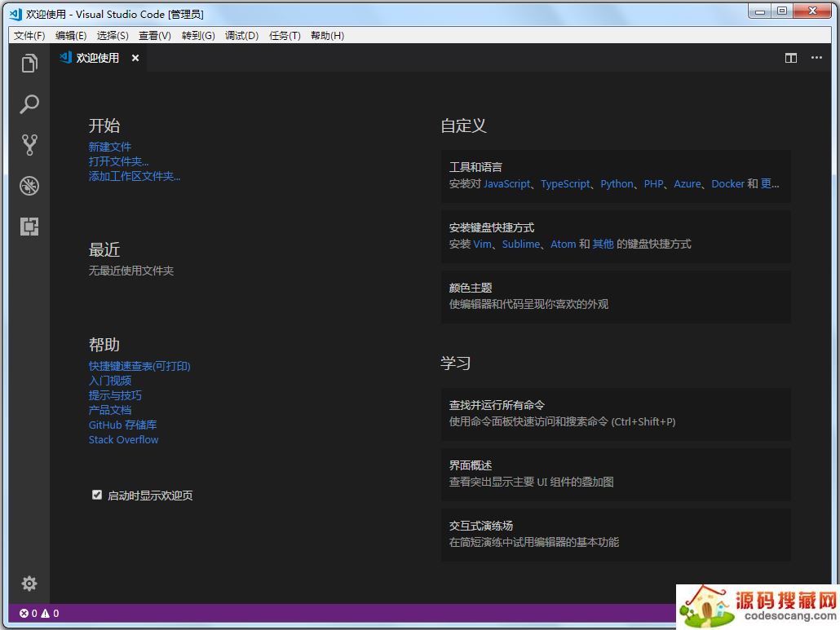This screenshot has height=630, width=840.
Task: Open the Stack Overflow link
Action: (x=123, y=439)
